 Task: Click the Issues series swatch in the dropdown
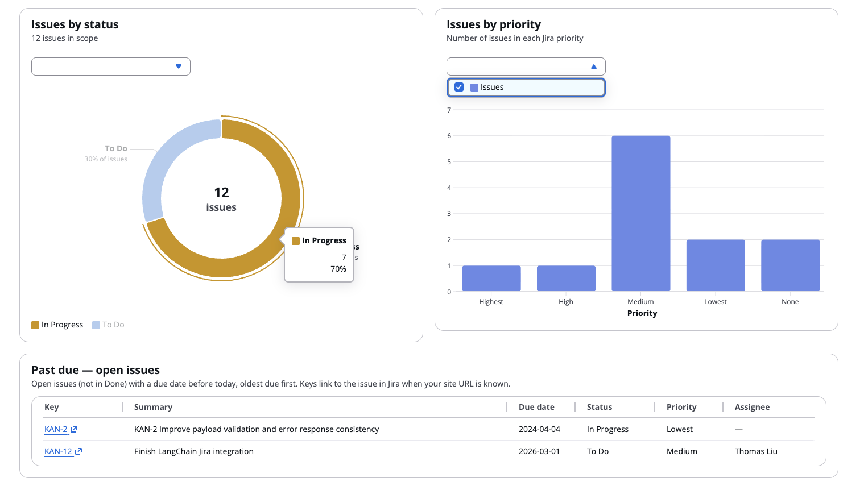point(474,87)
